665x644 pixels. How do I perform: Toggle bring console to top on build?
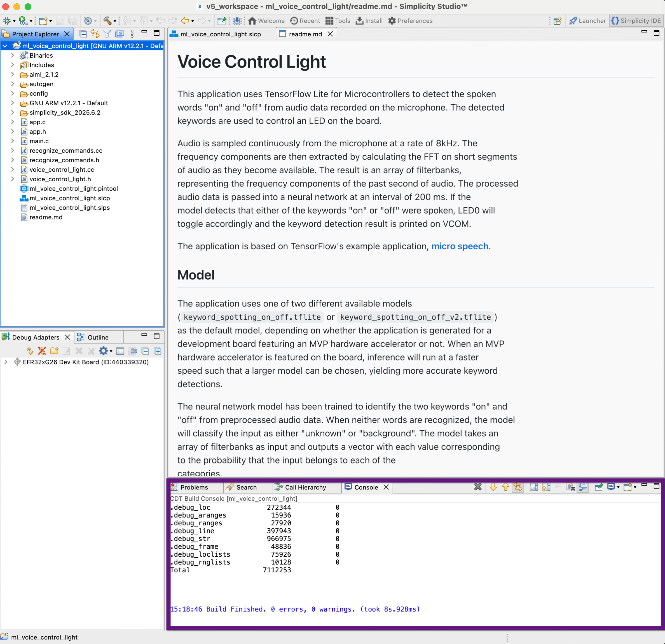click(x=583, y=487)
